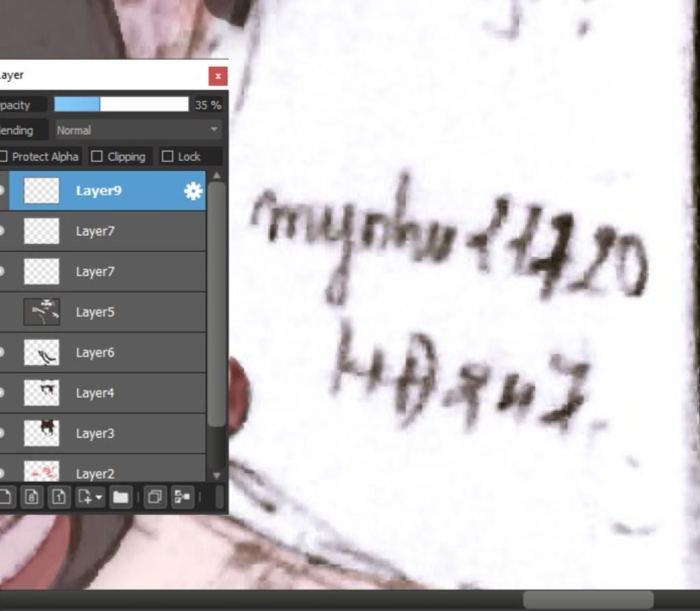Close the Layer panel

[x=218, y=77]
